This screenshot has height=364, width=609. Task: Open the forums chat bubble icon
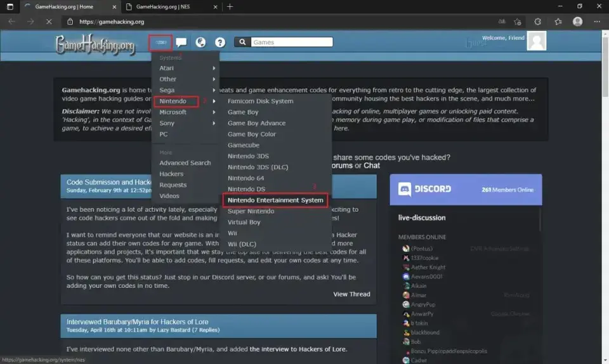coord(181,42)
